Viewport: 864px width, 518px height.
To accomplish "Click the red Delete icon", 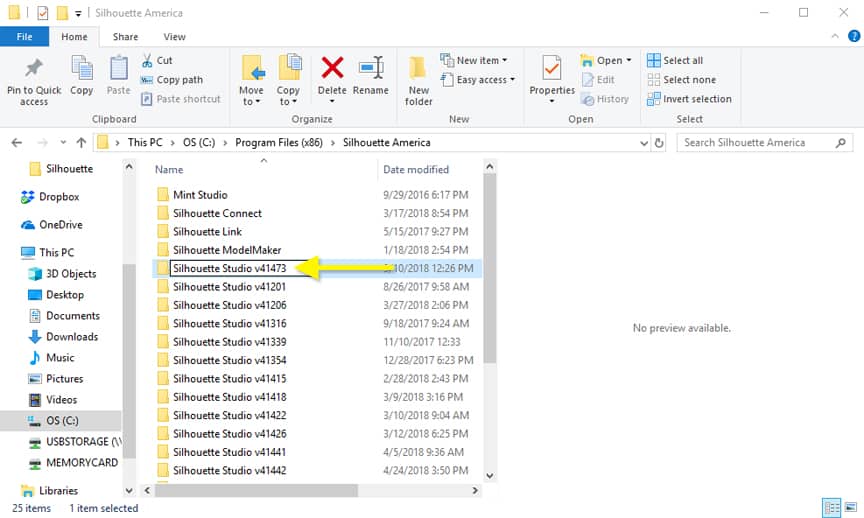I will [x=332, y=68].
